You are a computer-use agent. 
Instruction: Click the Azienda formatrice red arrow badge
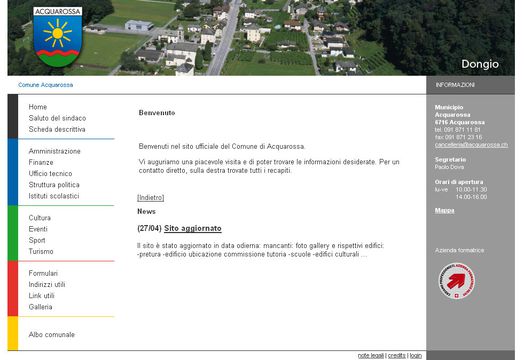456,281
